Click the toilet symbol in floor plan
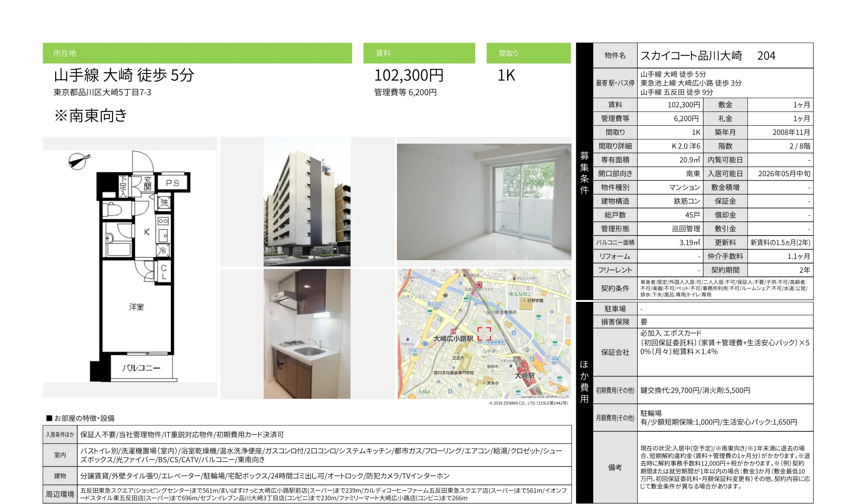The height and width of the screenshot is (504, 859). point(112,209)
